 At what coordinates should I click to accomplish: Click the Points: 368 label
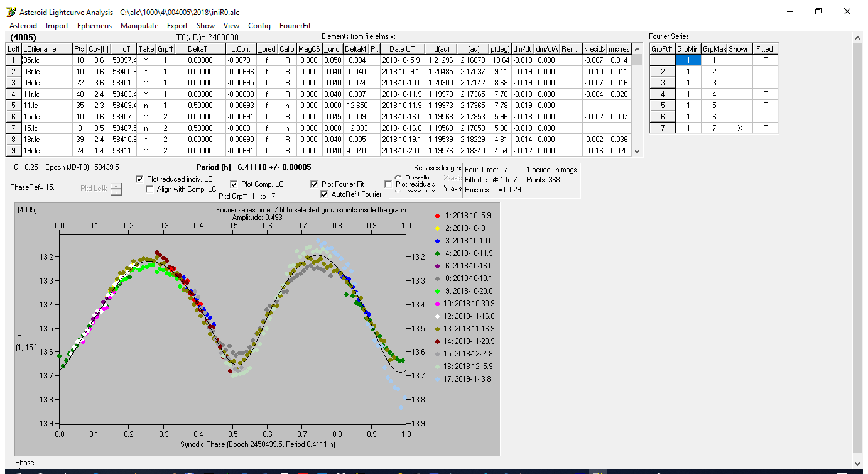pyautogui.click(x=542, y=180)
